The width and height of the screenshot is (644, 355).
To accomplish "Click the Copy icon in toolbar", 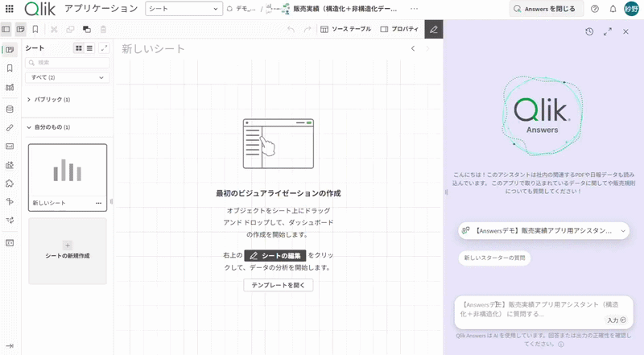I will [x=70, y=29].
